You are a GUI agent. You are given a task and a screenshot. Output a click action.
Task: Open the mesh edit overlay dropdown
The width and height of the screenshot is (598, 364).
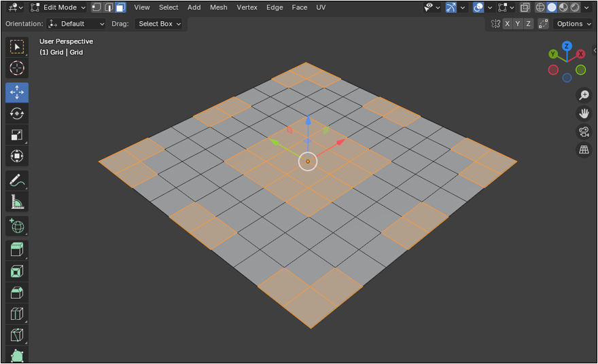coord(506,7)
